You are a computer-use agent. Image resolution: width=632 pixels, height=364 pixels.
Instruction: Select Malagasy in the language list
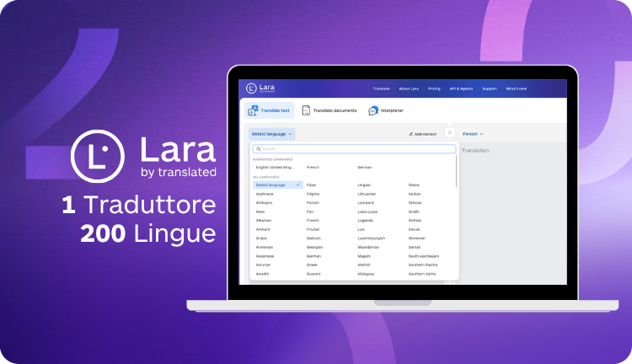pos(366,274)
